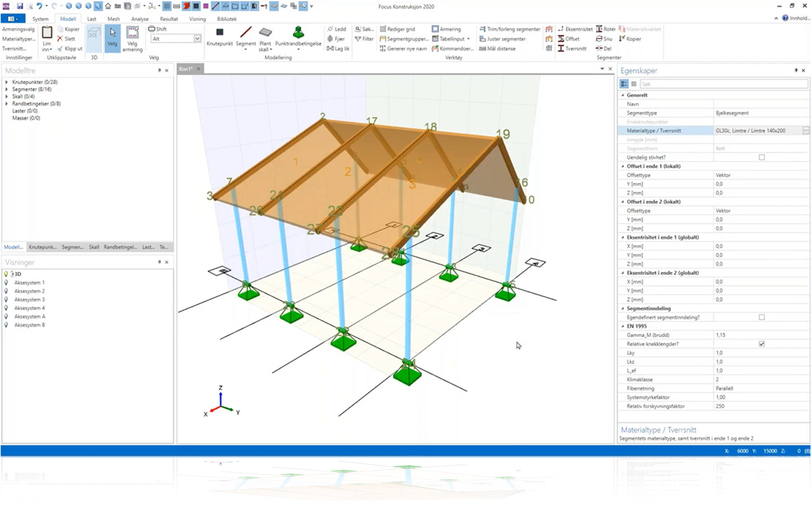Click Mål distanse tool
Image resolution: width=812 pixels, height=522 pixels.
coord(497,49)
